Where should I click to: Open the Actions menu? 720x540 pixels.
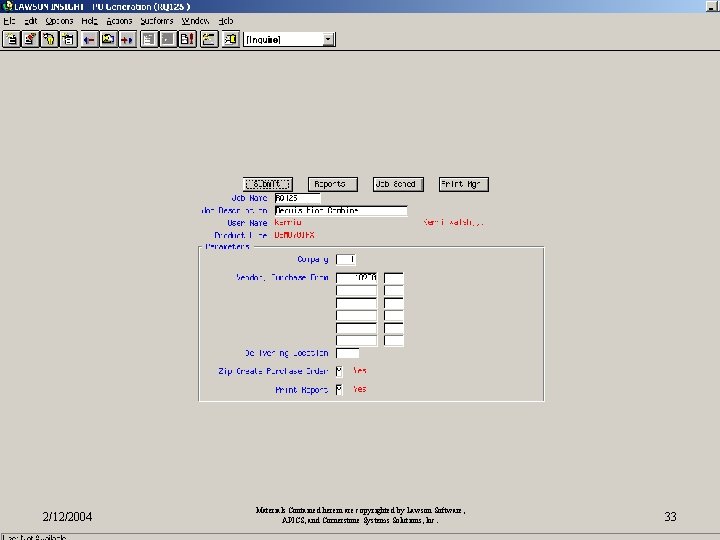[x=119, y=21]
